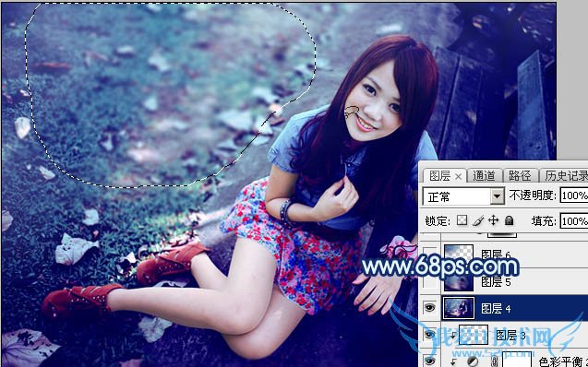The height and width of the screenshot is (367, 588).
Task: Hide 图层 4 with eye icon
Action: (430, 308)
